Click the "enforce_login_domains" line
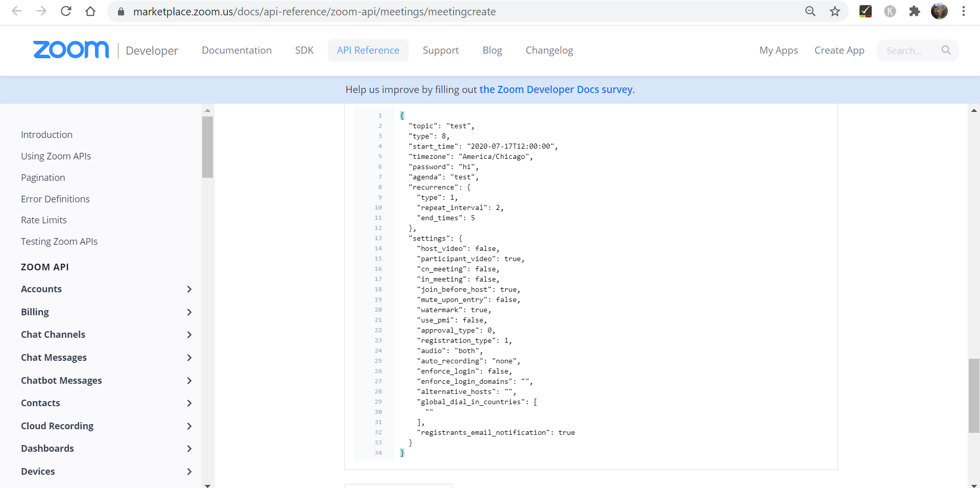980x488 pixels. (475, 381)
